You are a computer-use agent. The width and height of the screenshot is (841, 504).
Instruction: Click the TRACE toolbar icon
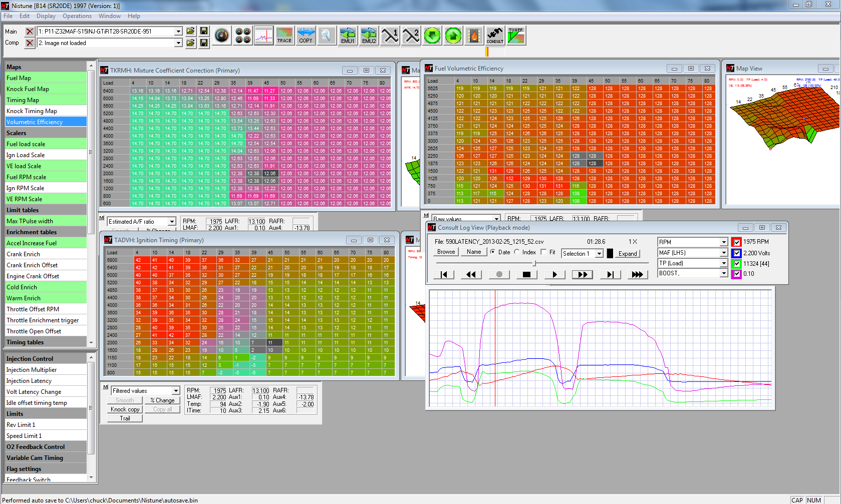(x=285, y=36)
